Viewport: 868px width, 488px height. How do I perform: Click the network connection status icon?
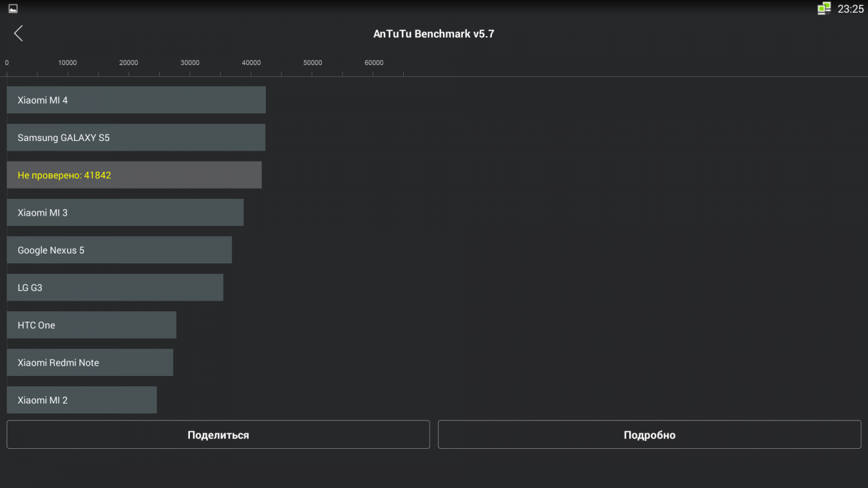823,8
